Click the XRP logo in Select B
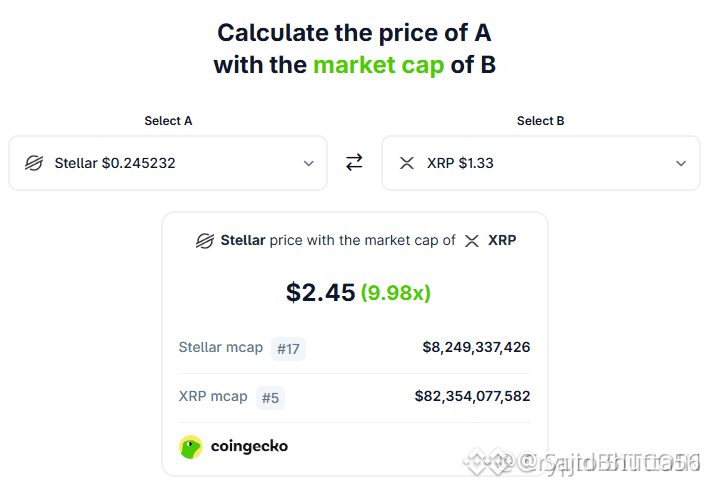This screenshot has height=487, width=708. coord(406,163)
